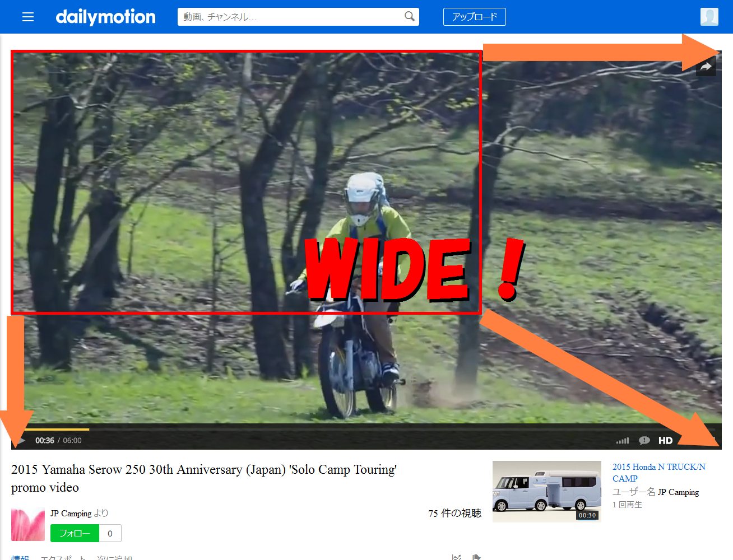733x560 pixels.
Task: Open the video statistics graph icon
Action: point(456,556)
